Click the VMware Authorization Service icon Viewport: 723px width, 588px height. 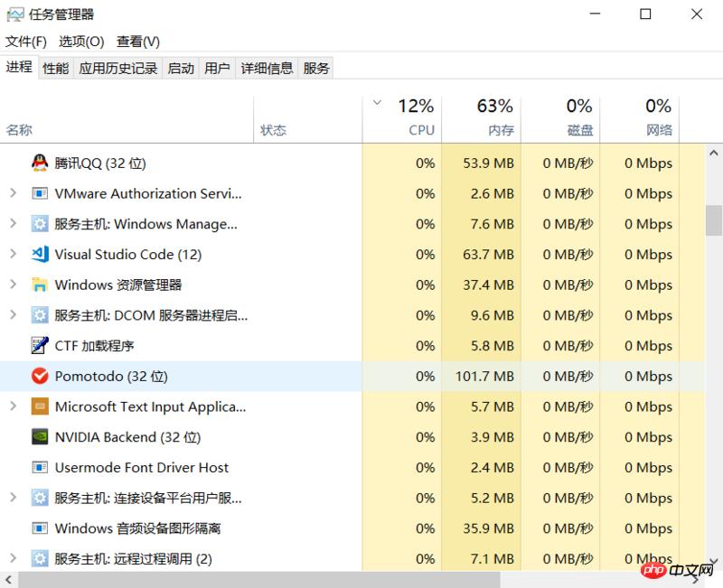pyautogui.click(x=40, y=194)
